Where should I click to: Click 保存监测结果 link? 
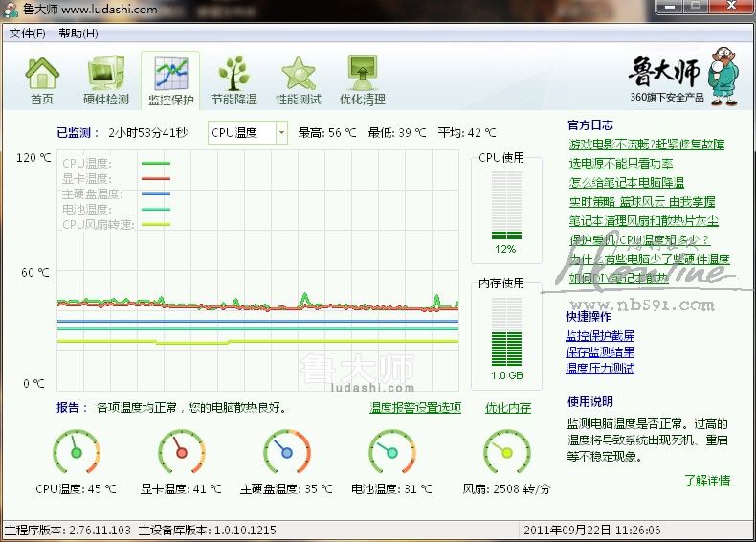[x=600, y=352]
